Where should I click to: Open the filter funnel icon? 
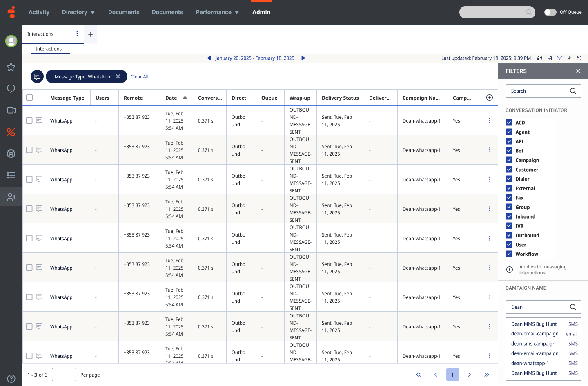[559, 58]
